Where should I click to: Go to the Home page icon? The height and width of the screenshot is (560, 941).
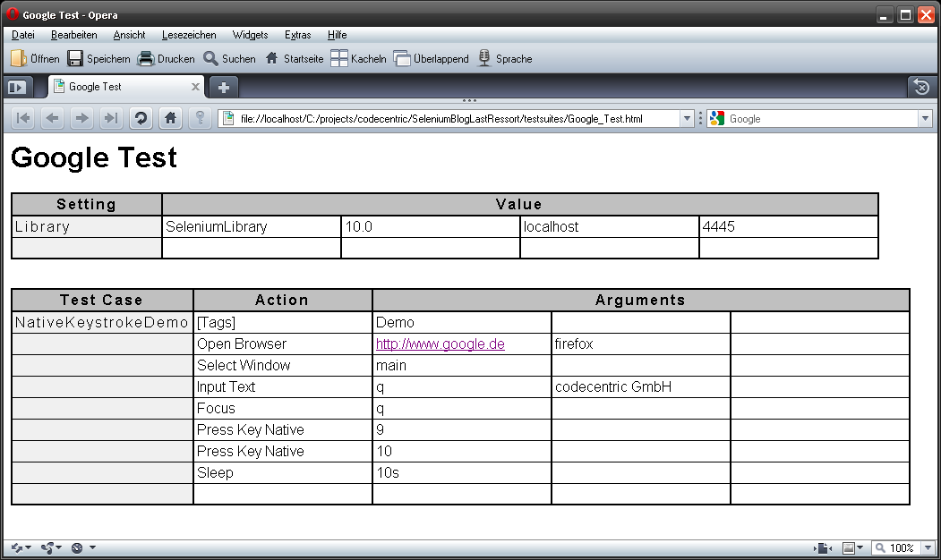pos(170,118)
